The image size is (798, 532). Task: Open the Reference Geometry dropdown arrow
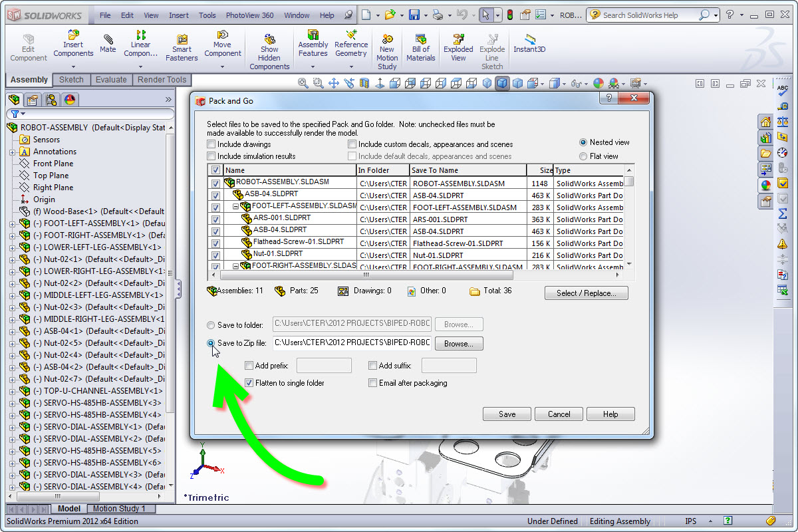351,66
